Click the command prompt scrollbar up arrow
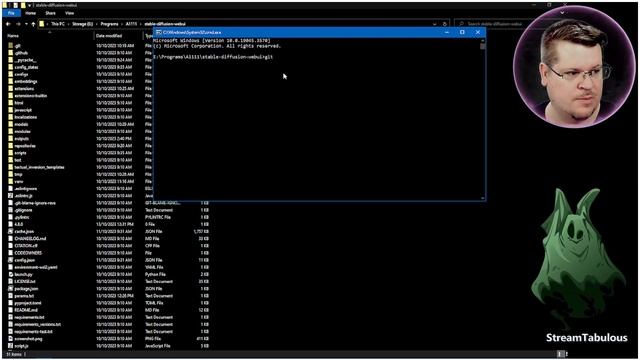Image resolution: width=640 pixels, height=360 pixels. (483, 40)
